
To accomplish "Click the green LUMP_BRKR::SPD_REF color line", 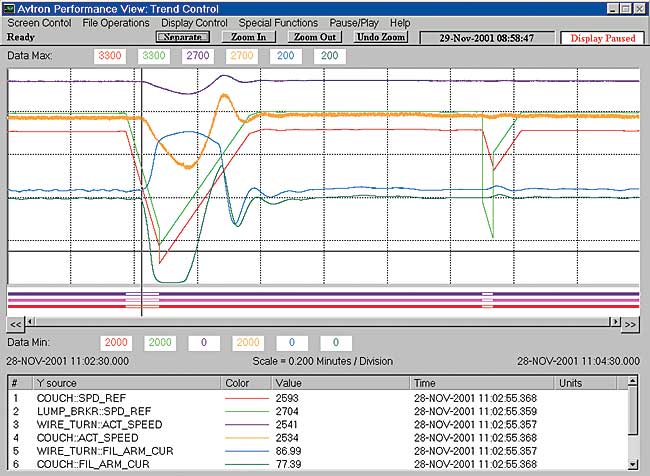I will (x=247, y=412).
